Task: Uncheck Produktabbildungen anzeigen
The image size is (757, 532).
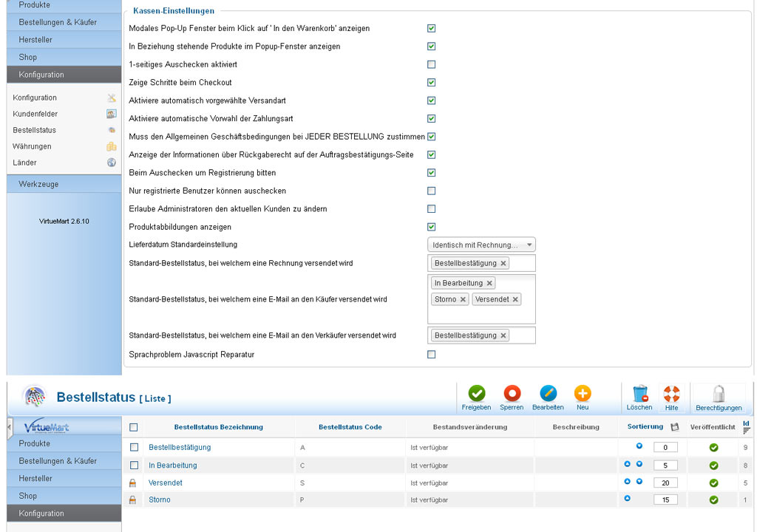Action: (432, 227)
